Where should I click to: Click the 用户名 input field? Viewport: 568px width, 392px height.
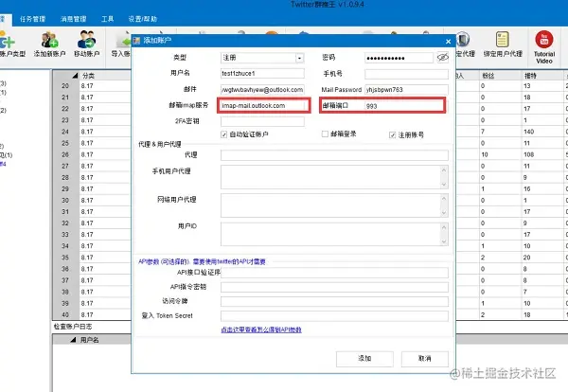pos(262,74)
